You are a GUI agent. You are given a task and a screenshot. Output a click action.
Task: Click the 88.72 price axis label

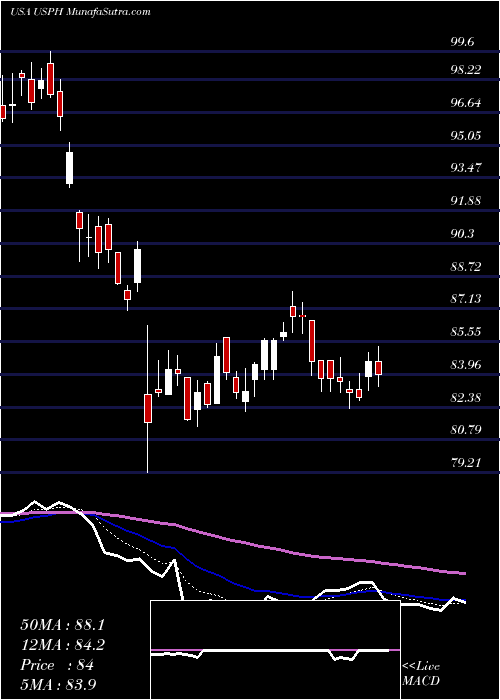[467, 267]
